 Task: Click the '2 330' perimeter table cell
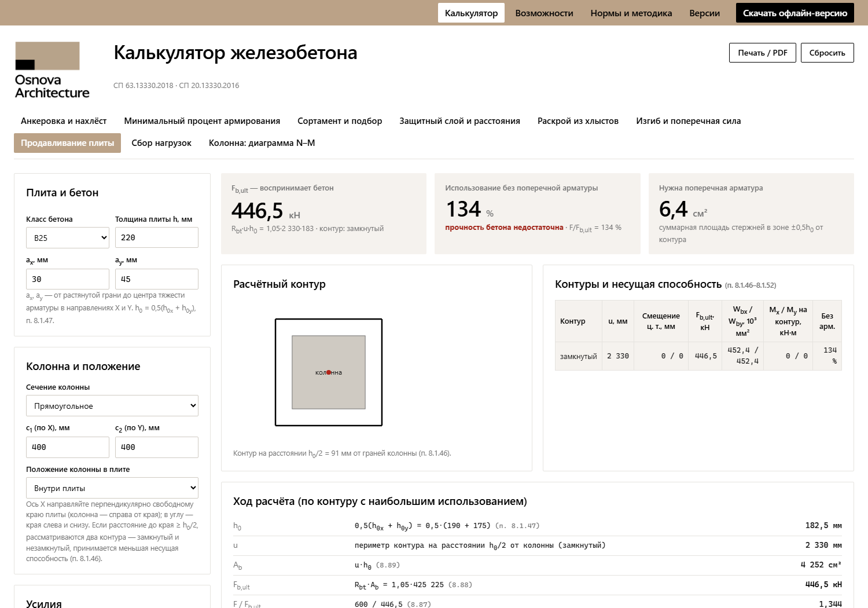point(618,356)
